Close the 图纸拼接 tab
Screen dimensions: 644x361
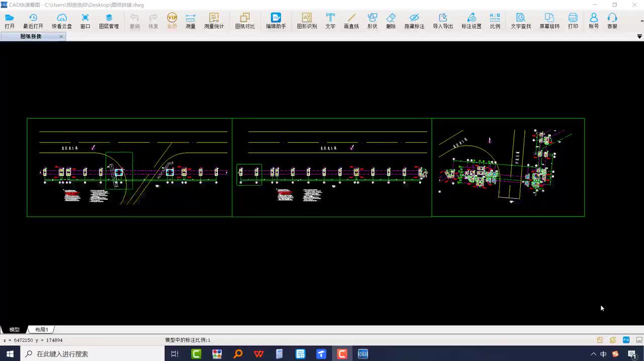(61, 37)
